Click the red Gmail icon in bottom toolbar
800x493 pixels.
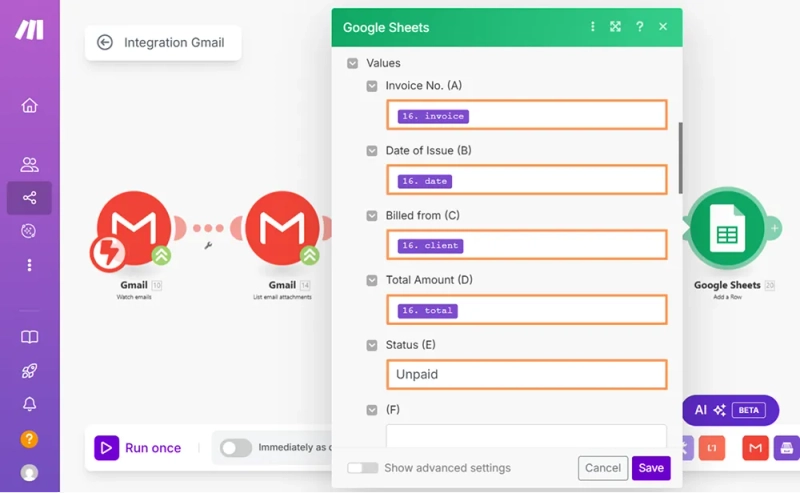pyautogui.click(x=755, y=448)
